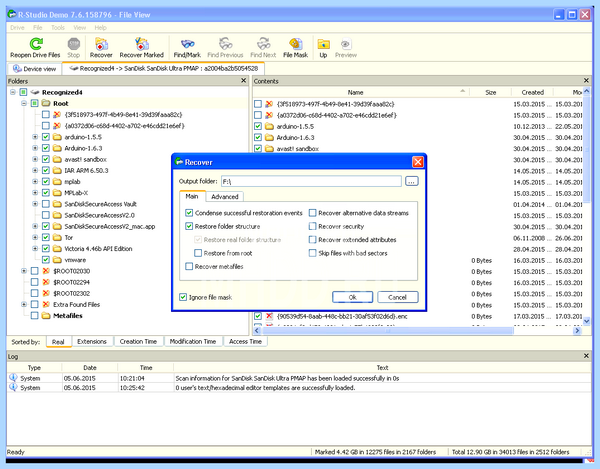Close the Contents panel with its X
This screenshot has height=469, width=600.
click(586, 80)
